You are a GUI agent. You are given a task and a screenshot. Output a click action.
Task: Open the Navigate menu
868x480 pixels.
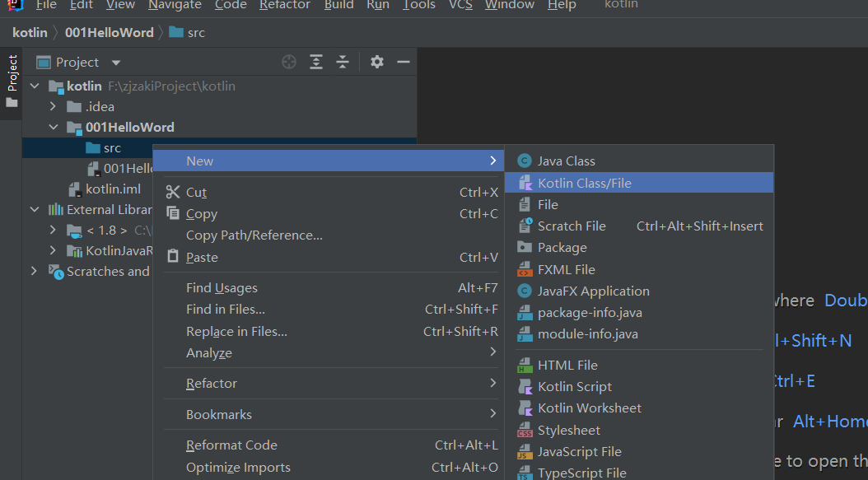tap(175, 5)
